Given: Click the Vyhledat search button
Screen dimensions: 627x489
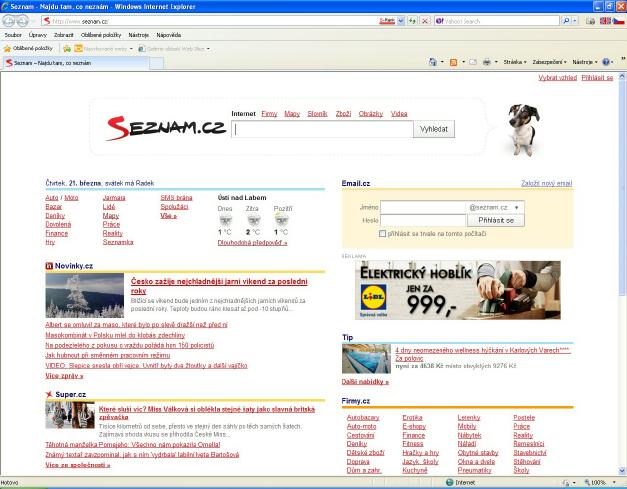Looking at the screenshot, I should pos(434,129).
